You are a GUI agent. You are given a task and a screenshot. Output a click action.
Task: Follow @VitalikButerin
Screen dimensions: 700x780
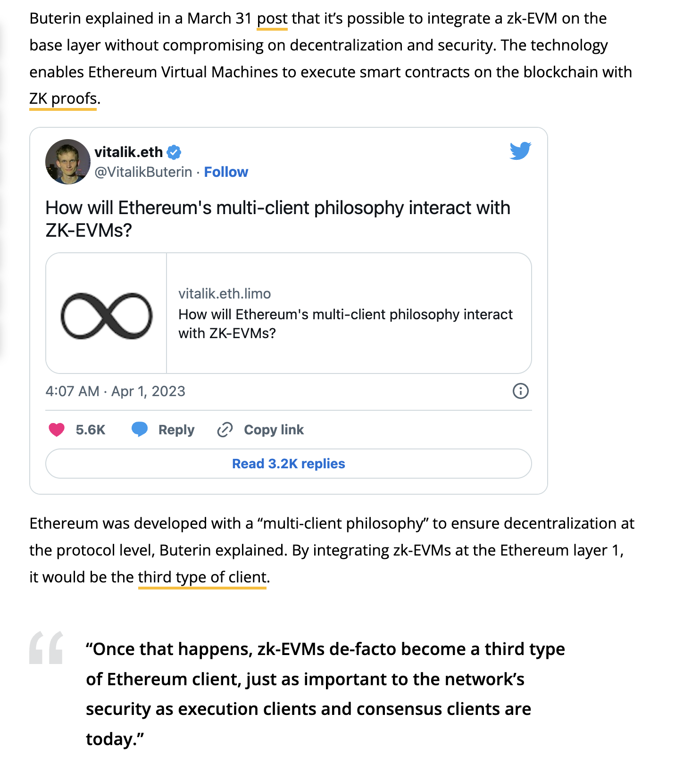pos(226,172)
